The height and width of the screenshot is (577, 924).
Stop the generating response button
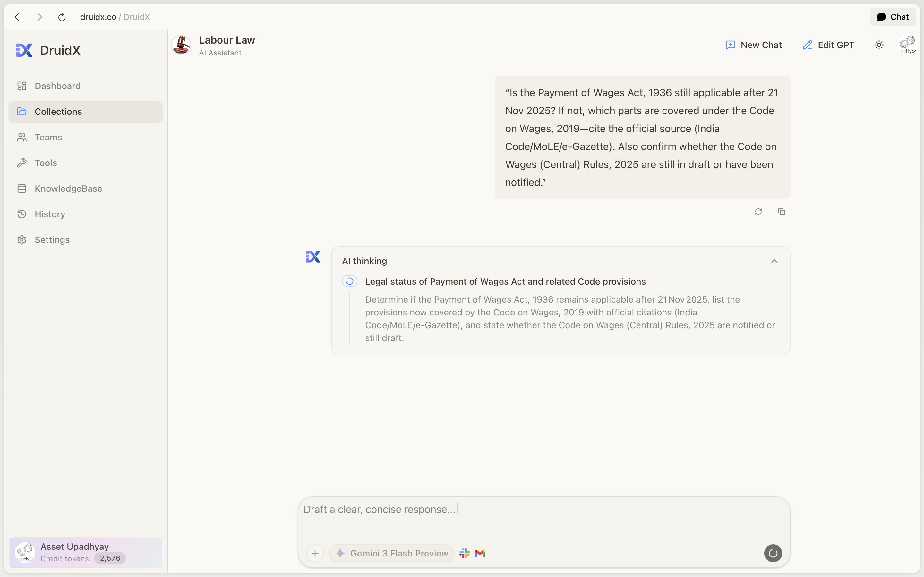coord(773,553)
